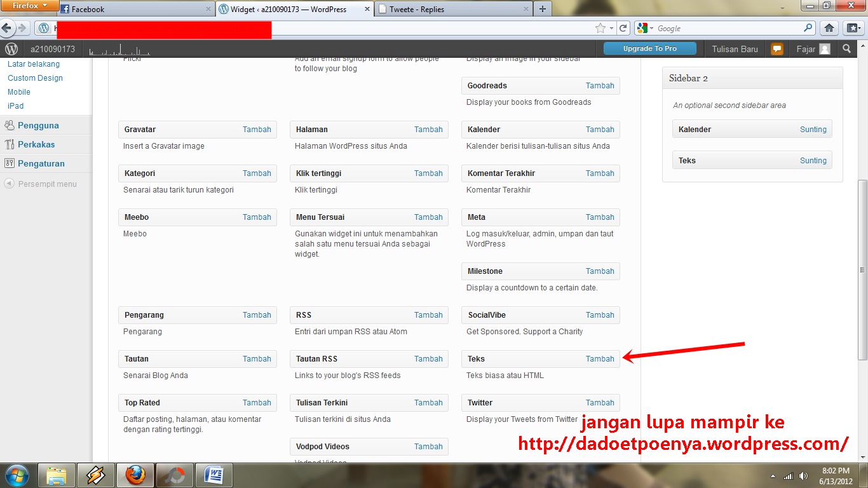
Task: Add the Top Rated widget with Tambah
Action: point(257,403)
